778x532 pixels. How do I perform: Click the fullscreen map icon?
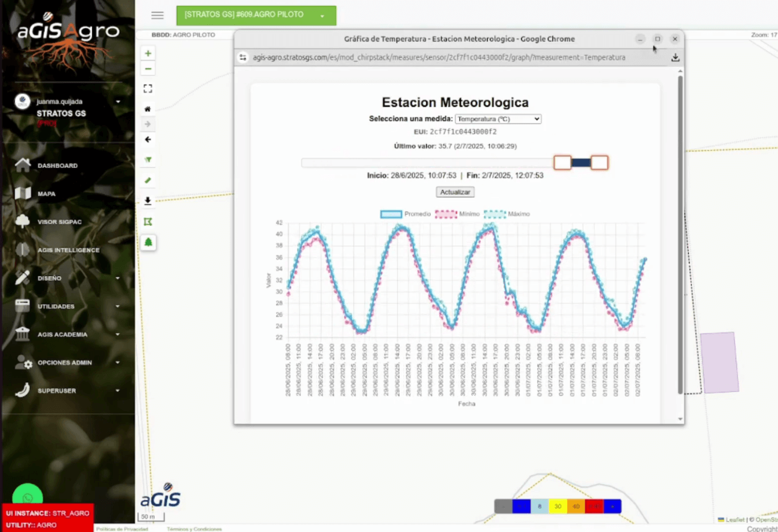click(148, 89)
